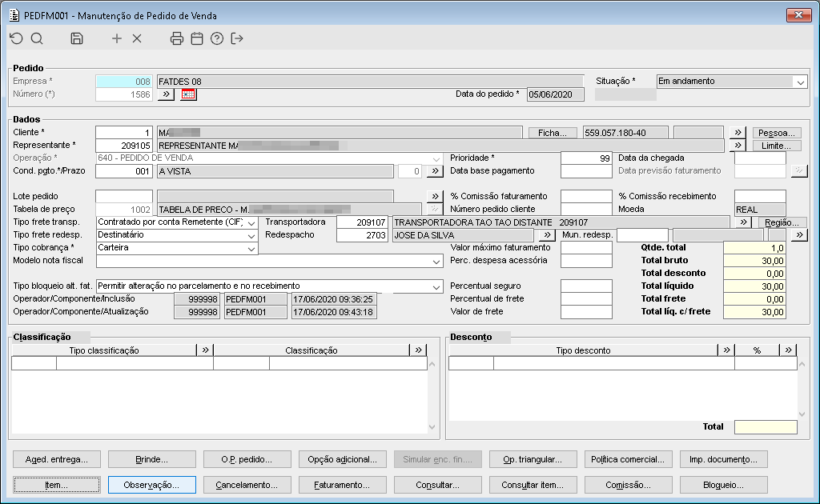Expand the Operação dropdown

click(x=436, y=158)
